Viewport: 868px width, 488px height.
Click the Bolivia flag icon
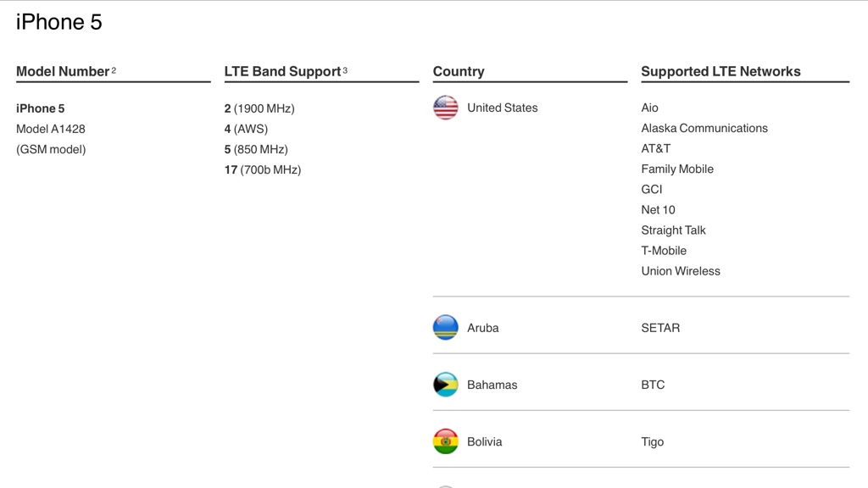(x=446, y=441)
